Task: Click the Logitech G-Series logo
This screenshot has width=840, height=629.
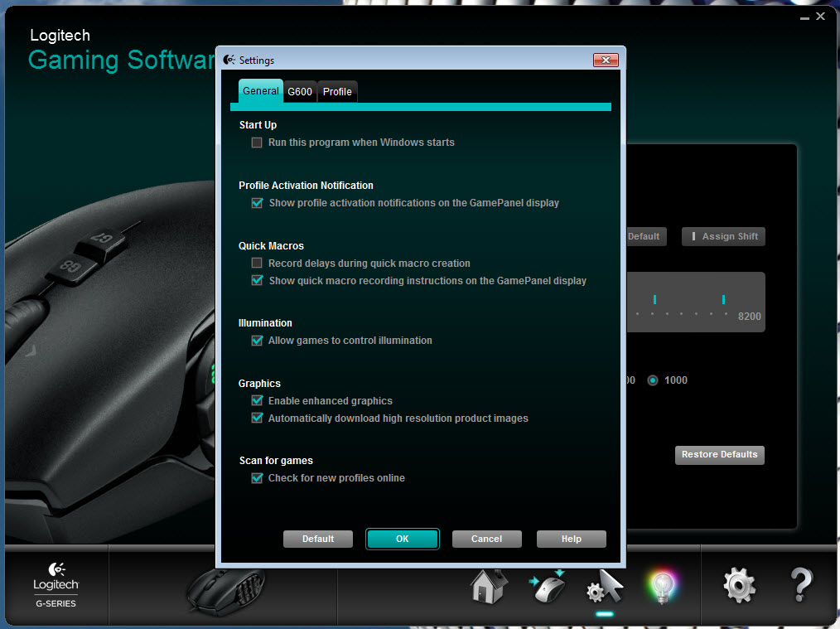Action: [x=56, y=585]
